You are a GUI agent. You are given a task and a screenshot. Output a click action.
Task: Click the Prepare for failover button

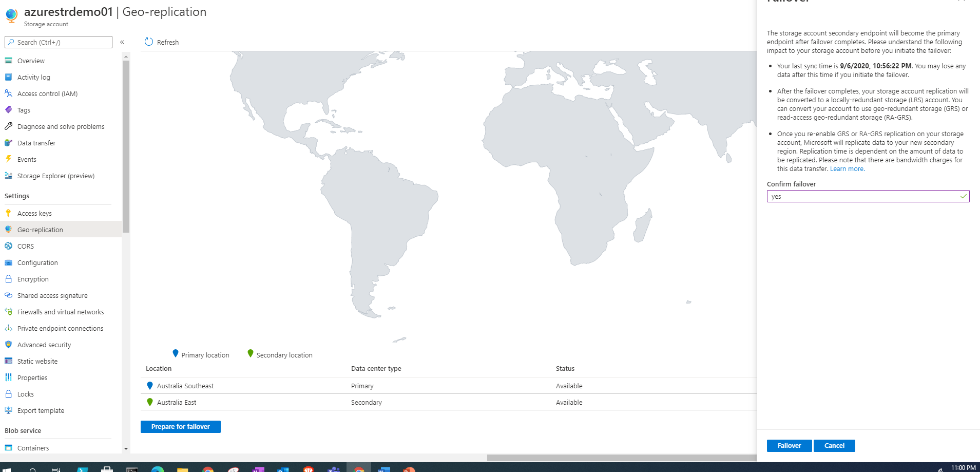(x=180, y=426)
